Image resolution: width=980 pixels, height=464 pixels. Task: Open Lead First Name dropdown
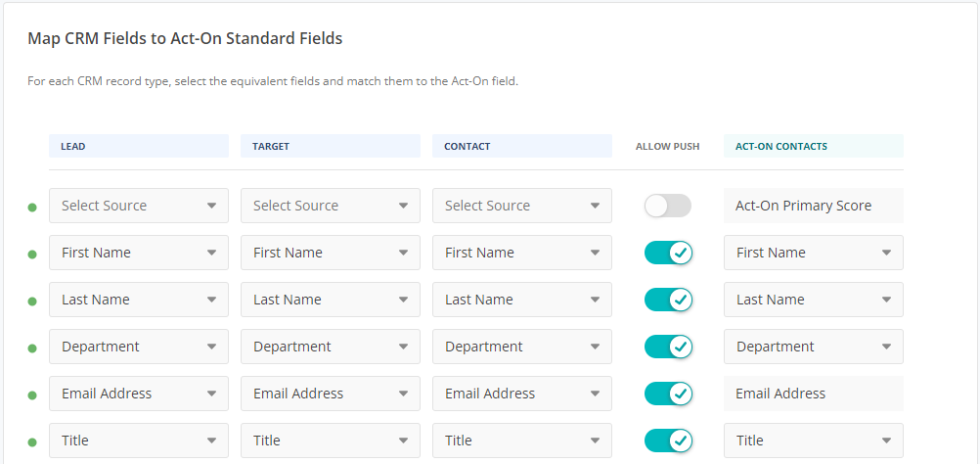(x=139, y=253)
